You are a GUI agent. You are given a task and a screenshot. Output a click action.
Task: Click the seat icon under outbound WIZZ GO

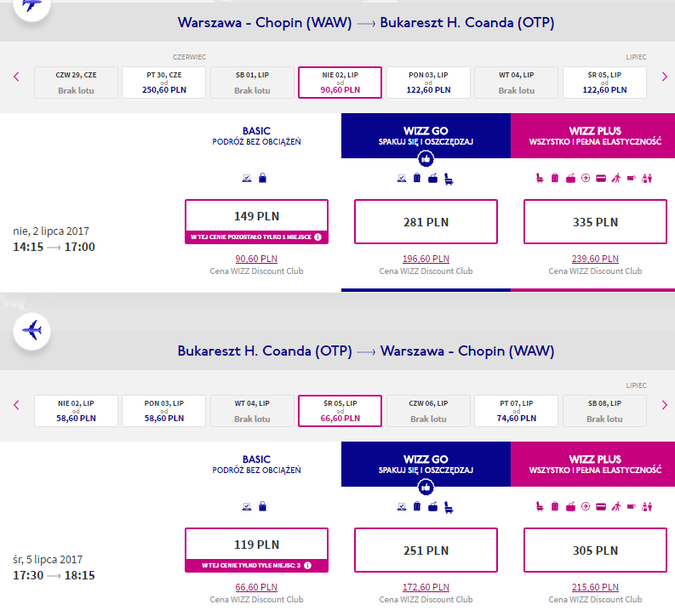(449, 179)
